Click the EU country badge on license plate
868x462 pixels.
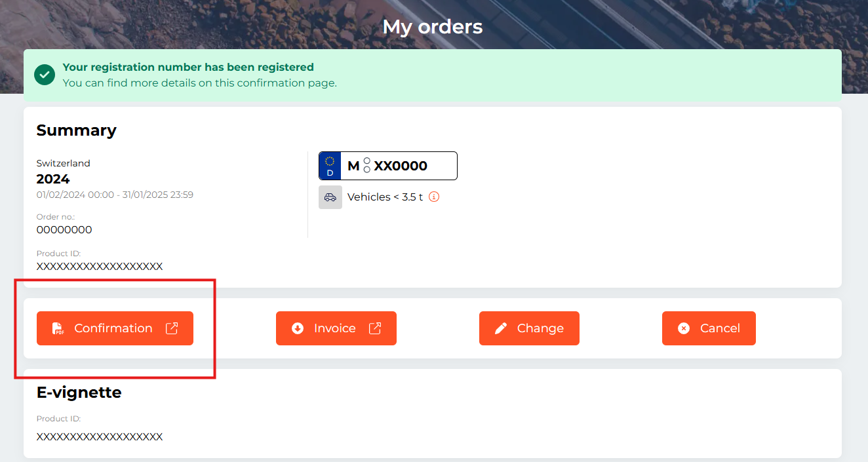[x=330, y=166]
